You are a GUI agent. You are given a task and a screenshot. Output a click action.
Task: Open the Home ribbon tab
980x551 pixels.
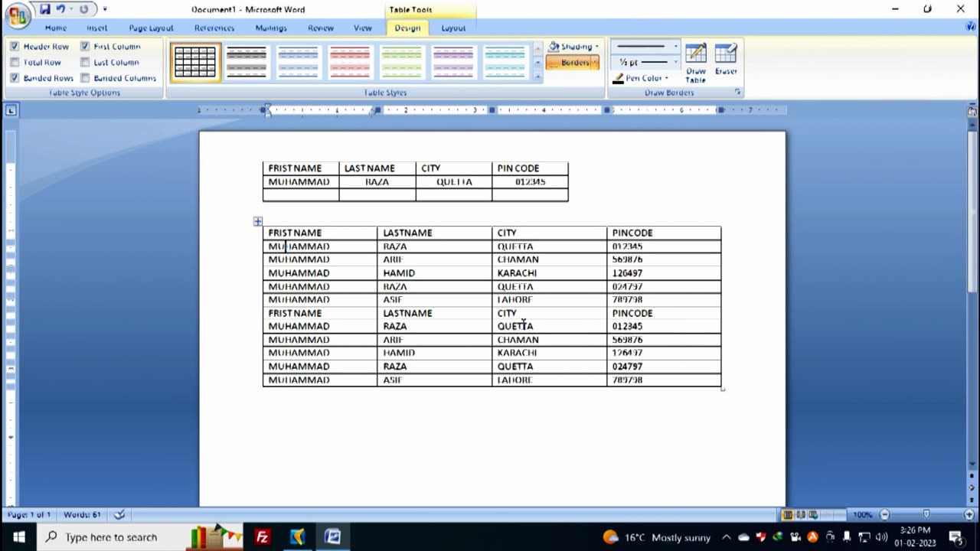coord(55,28)
